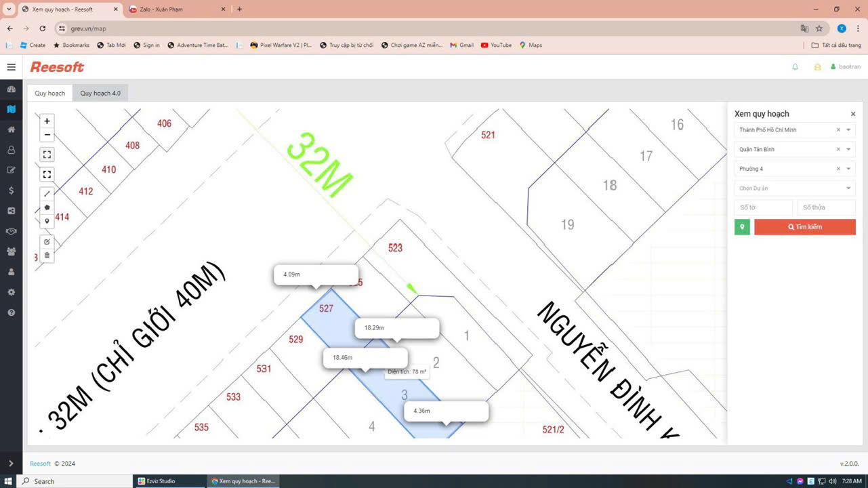Select the draw line measurement tool
Image resolution: width=868 pixels, height=488 pixels.
(47, 194)
